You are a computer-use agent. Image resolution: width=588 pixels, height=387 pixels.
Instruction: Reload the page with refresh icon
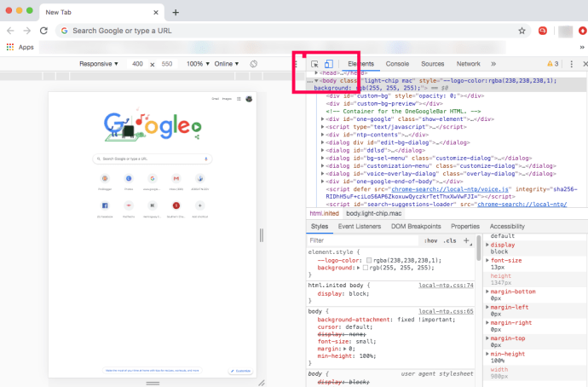point(43,30)
